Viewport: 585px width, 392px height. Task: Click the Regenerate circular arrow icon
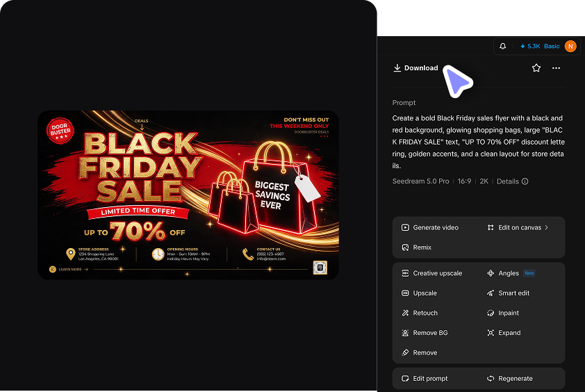click(491, 379)
